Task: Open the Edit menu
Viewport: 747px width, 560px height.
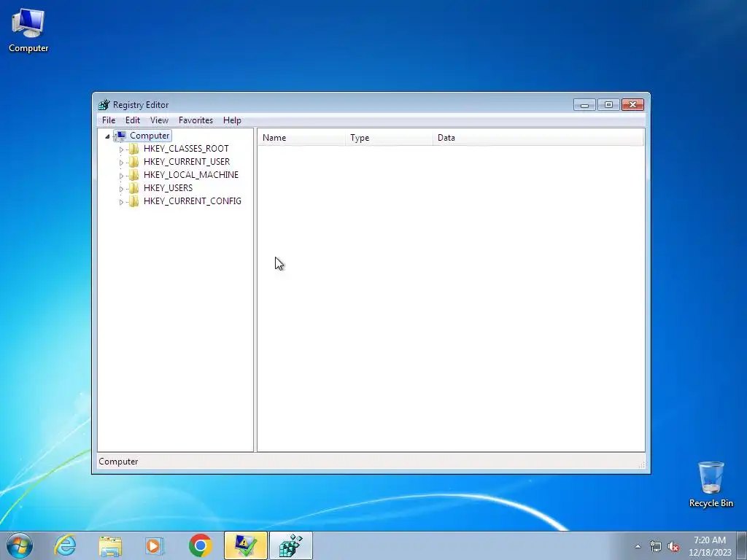Action: click(x=133, y=120)
